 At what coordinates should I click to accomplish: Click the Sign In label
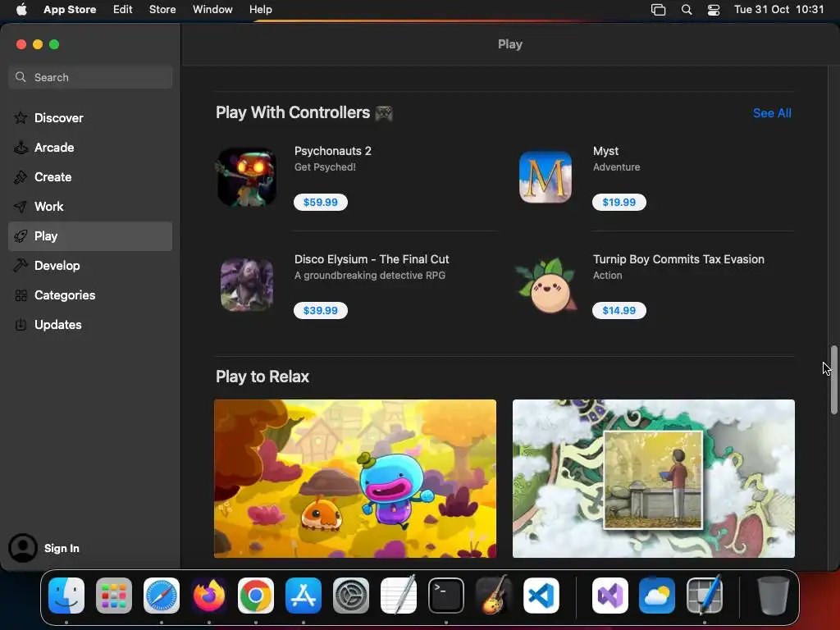click(62, 548)
